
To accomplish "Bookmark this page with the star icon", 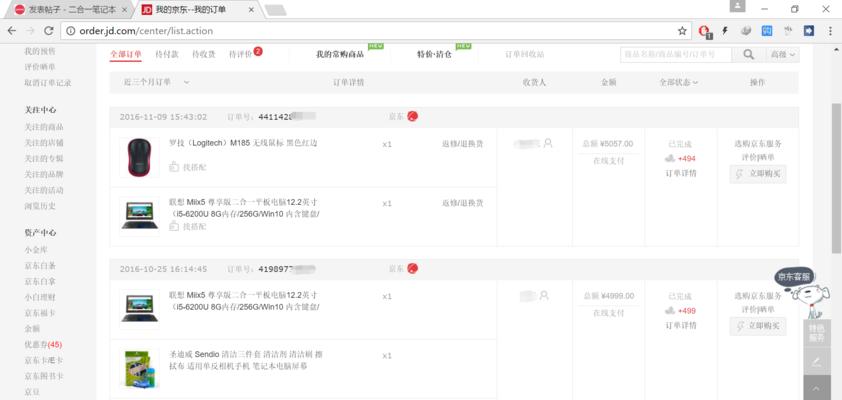I will click(x=682, y=31).
